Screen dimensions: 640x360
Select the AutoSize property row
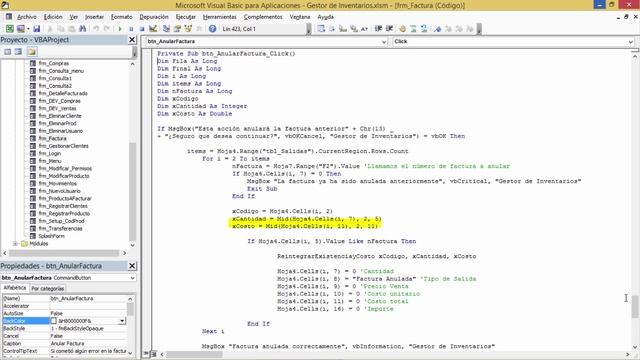point(64,313)
